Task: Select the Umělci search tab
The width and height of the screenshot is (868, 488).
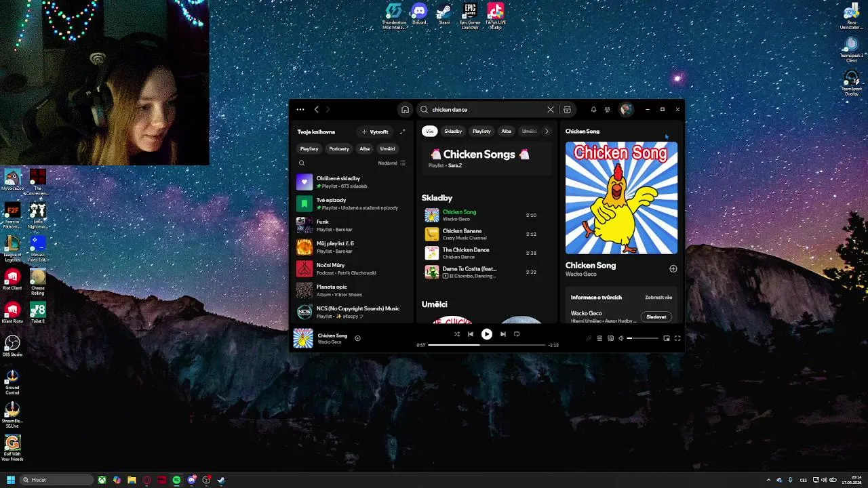Action: (x=529, y=131)
